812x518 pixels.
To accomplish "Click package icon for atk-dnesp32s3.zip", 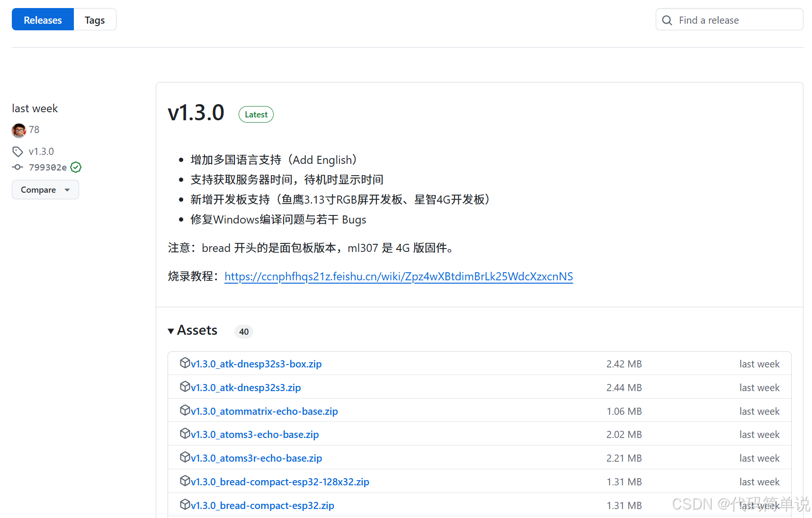I will point(185,386).
